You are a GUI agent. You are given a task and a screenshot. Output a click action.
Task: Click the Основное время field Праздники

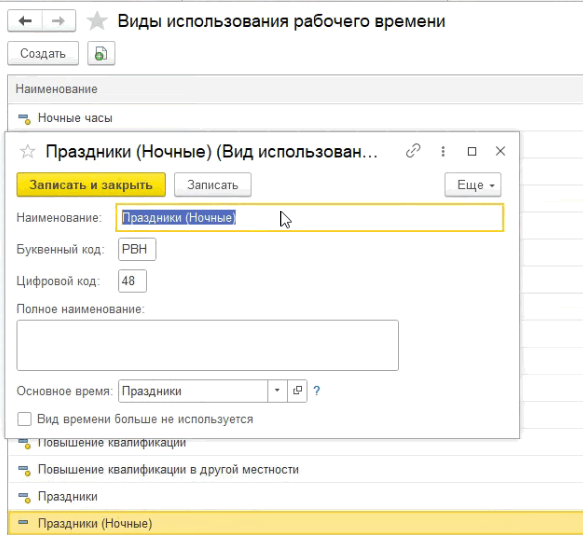193,391
